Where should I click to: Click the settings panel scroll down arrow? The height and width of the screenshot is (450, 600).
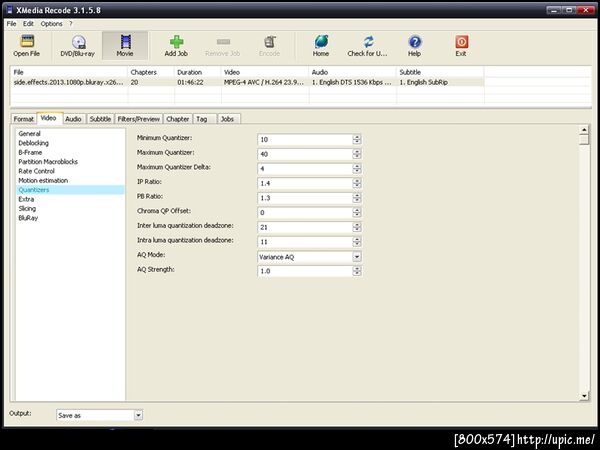(x=584, y=396)
